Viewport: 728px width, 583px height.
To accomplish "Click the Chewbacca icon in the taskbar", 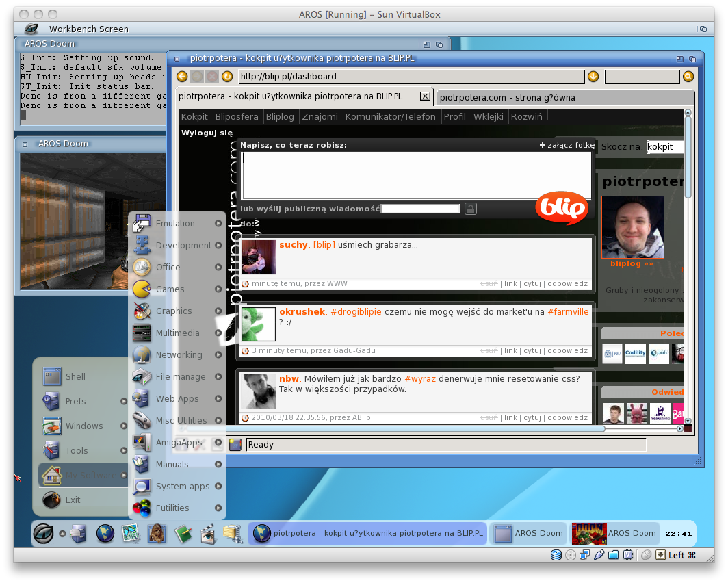I will [x=157, y=533].
